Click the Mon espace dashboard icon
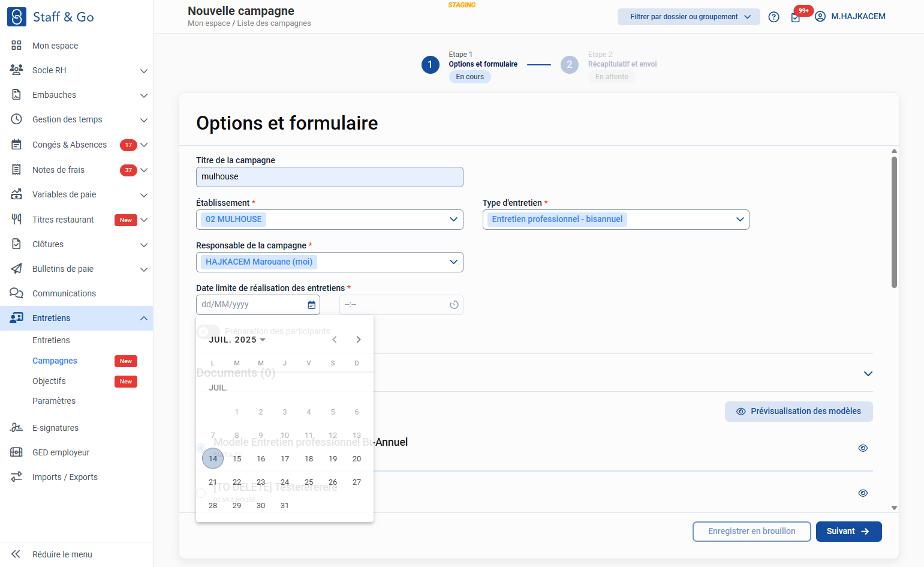Screen dimensions: 924x567 pos(17,46)
